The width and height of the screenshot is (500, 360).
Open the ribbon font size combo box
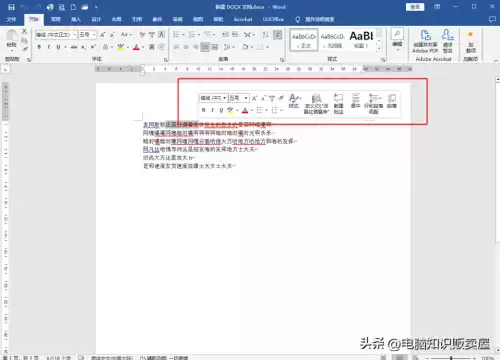87,35
